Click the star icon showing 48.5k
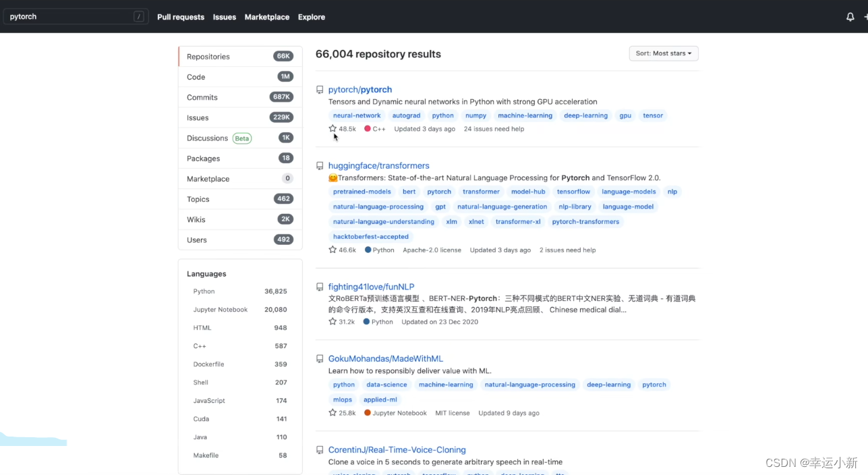This screenshot has width=868, height=475. [332, 128]
